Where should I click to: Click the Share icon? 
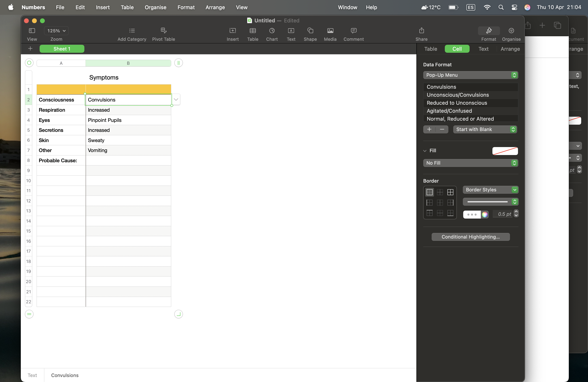(421, 31)
